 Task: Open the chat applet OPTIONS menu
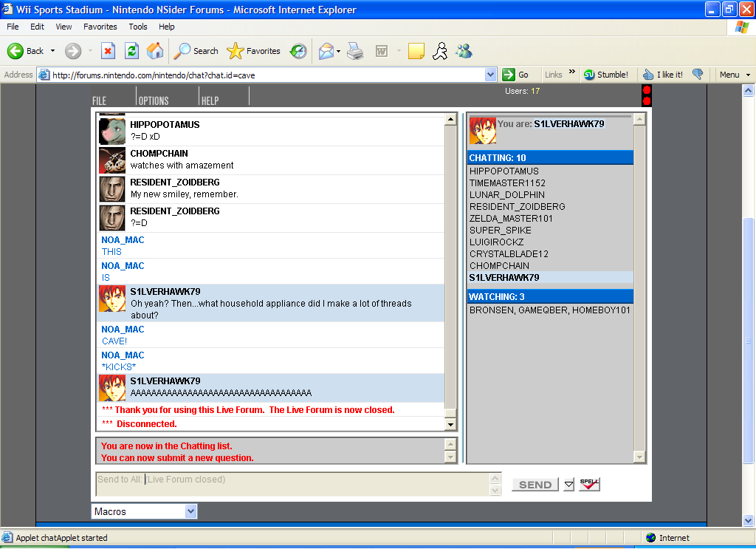pyautogui.click(x=154, y=100)
